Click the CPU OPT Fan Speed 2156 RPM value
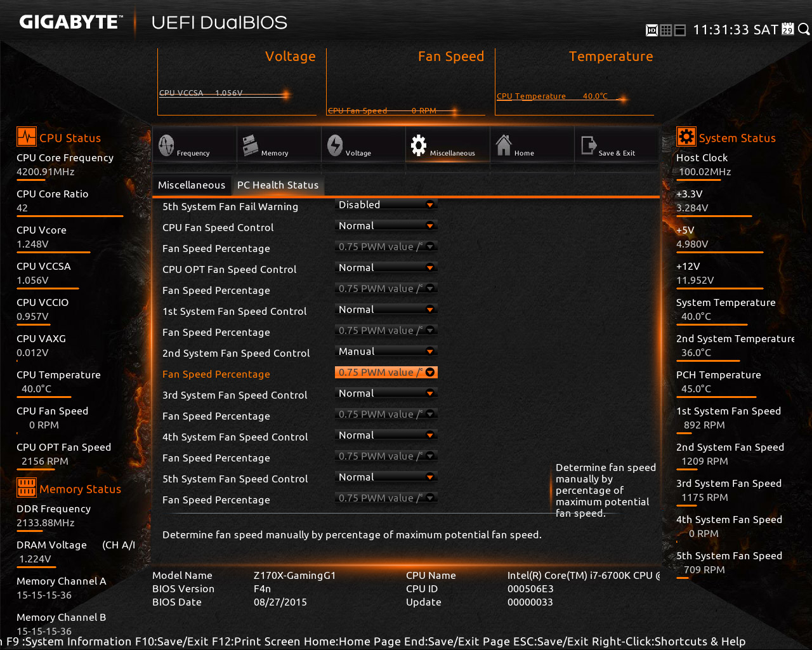Viewport: 812px width, 650px height. tap(45, 461)
